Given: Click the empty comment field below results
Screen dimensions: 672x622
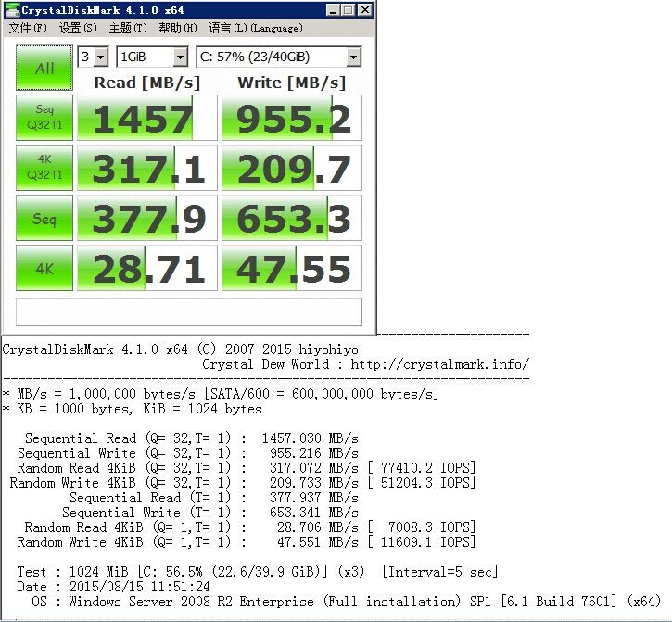Looking at the screenshot, I should click(x=188, y=312).
